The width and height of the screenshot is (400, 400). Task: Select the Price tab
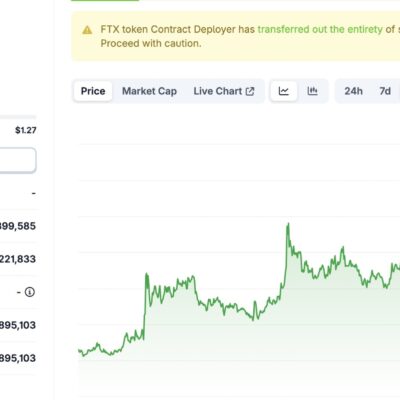tap(93, 91)
